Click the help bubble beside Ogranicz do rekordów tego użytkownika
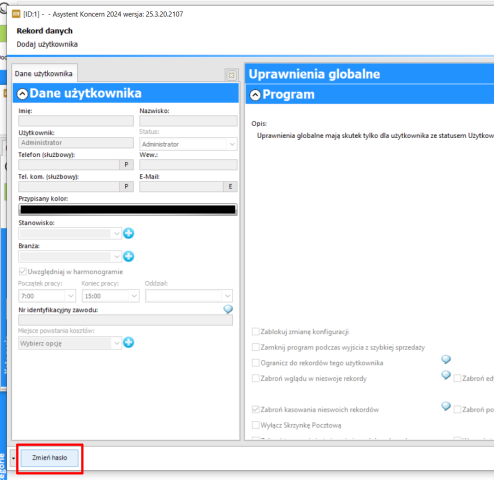 pyautogui.click(x=446, y=359)
